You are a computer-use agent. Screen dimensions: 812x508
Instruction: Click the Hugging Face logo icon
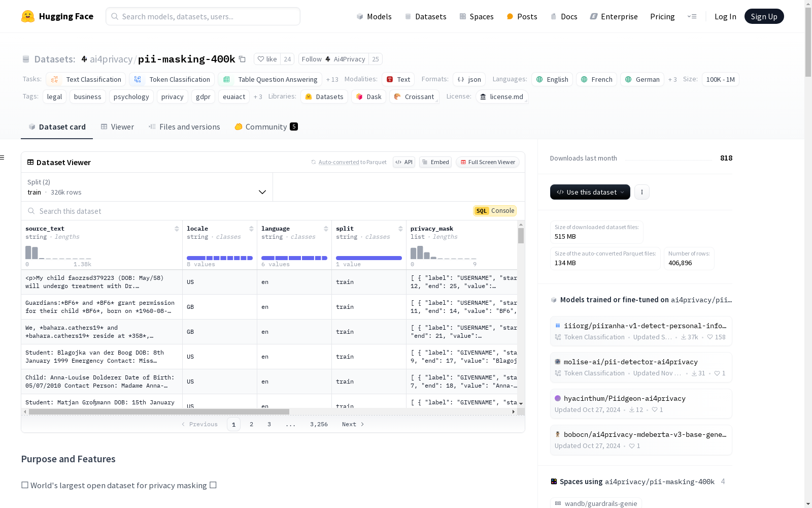pyautogui.click(x=28, y=16)
